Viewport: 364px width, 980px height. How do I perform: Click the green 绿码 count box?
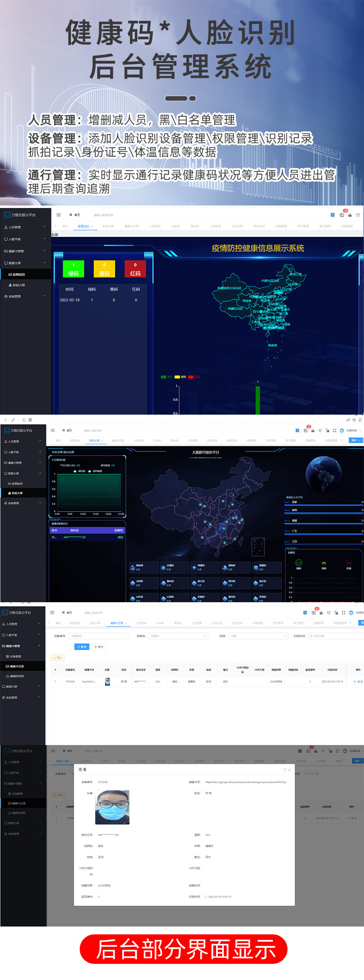(74, 269)
